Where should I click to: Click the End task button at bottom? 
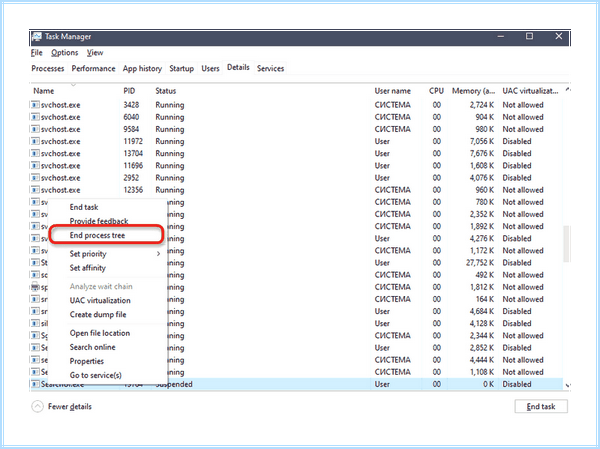tap(541, 407)
